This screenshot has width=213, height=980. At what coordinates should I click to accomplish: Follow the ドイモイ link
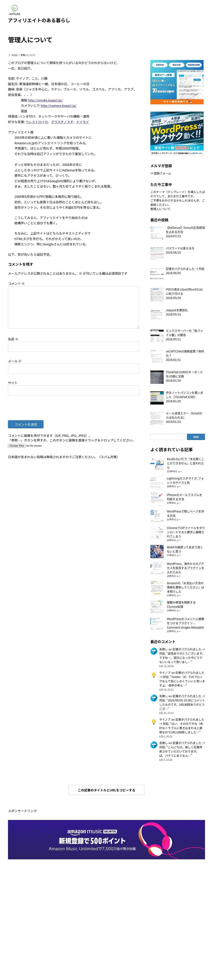(83, 122)
